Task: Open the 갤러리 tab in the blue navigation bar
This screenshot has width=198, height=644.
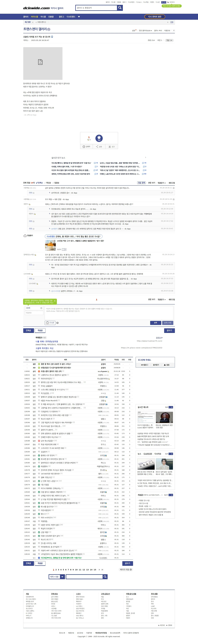Action: tap(26, 17)
